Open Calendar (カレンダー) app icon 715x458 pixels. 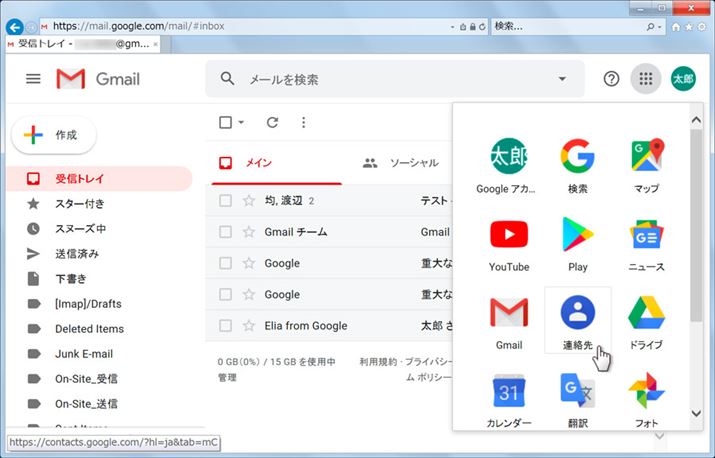tap(509, 400)
